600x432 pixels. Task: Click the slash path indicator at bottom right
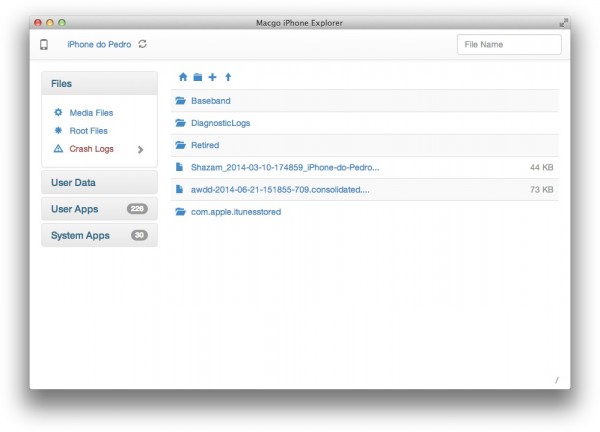(x=557, y=380)
